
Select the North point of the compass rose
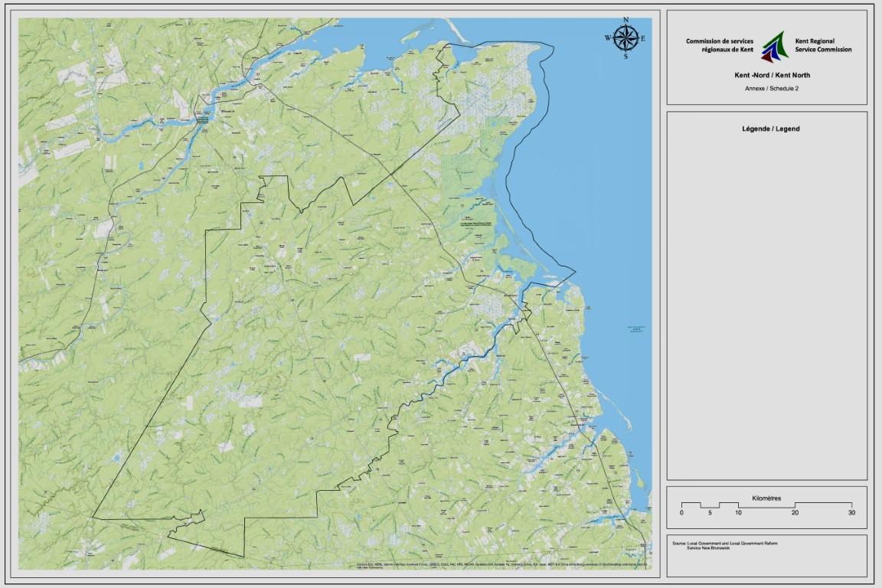tap(626, 19)
